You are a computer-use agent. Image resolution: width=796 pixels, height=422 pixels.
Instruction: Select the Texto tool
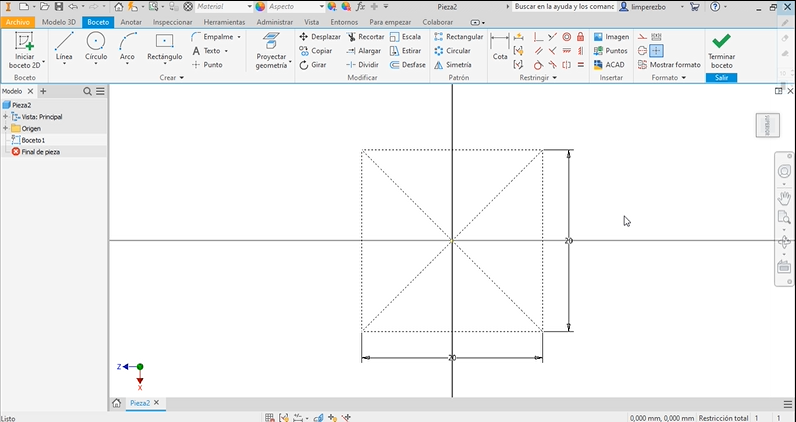click(207, 51)
